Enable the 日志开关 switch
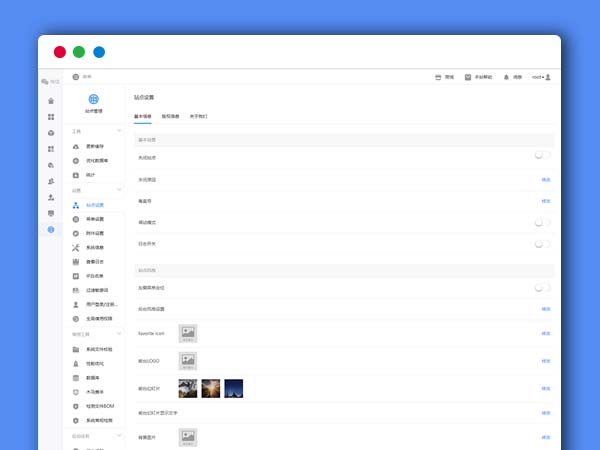The image size is (600, 450). (541, 243)
